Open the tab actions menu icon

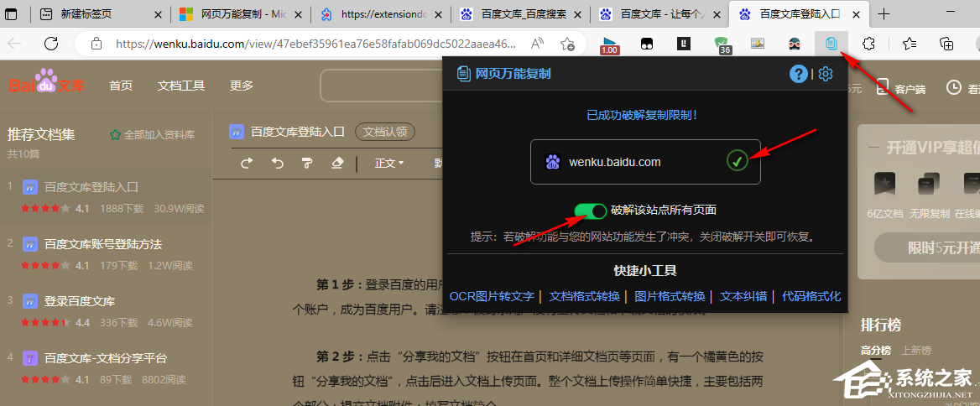click(11, 13)
